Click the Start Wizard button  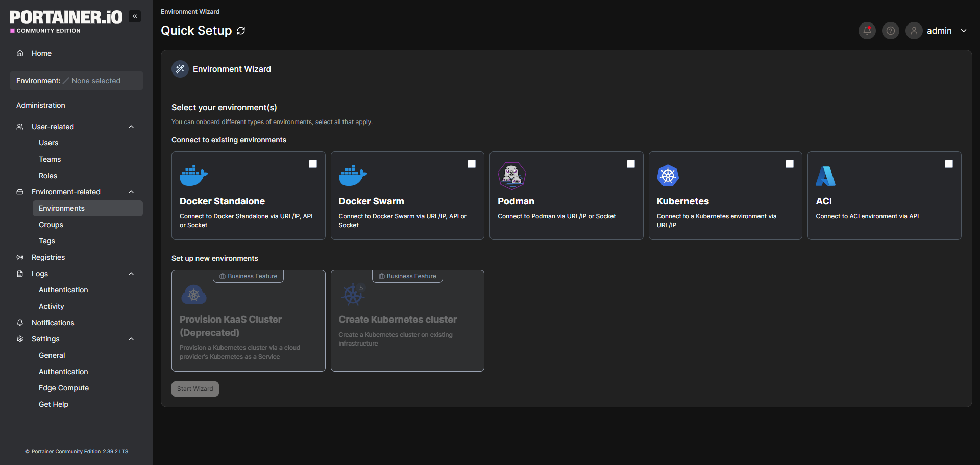(x=195, y=389)
